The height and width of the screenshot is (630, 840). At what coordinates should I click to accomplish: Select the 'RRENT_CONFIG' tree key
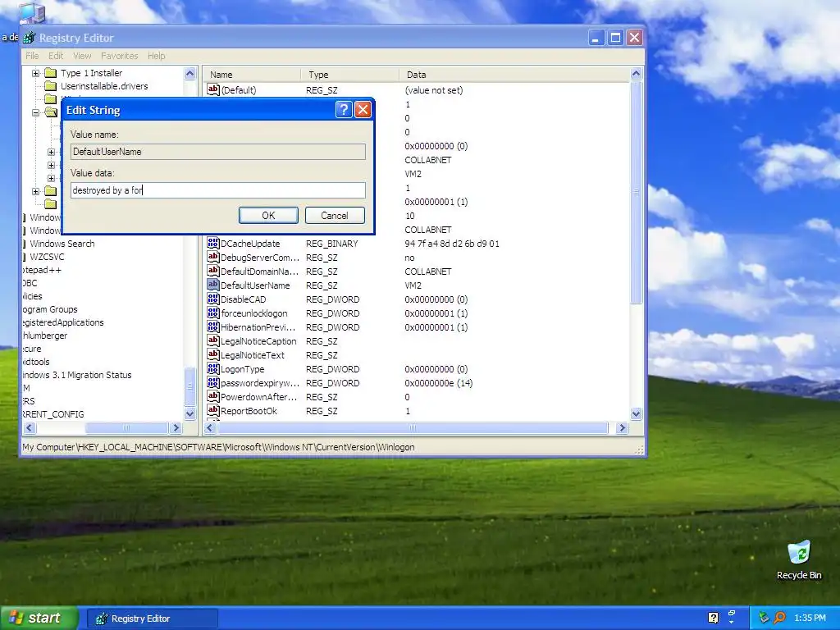[x=53, y=414]
